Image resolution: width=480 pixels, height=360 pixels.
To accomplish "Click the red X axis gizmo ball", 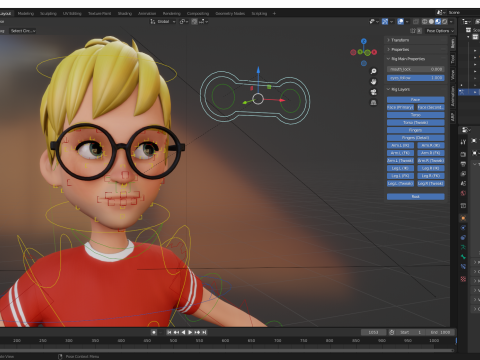I will pyautogui.click(x=374, y=52).
